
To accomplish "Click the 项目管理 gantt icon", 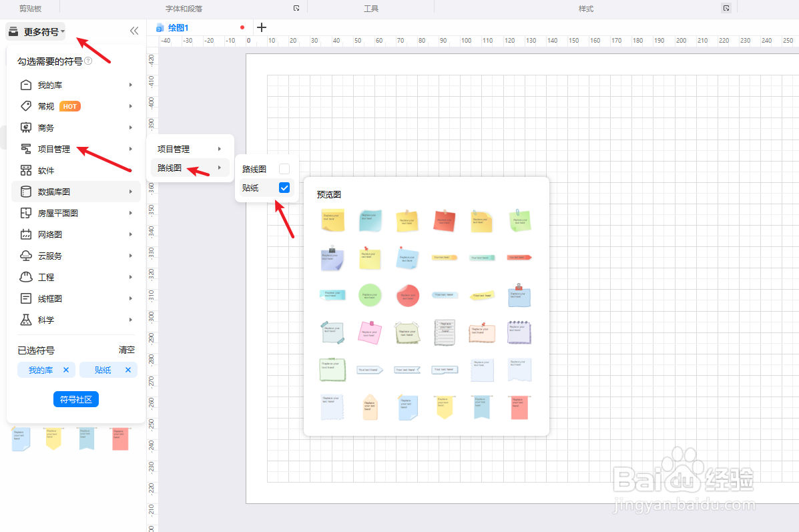I will click(x=26, y=149).
